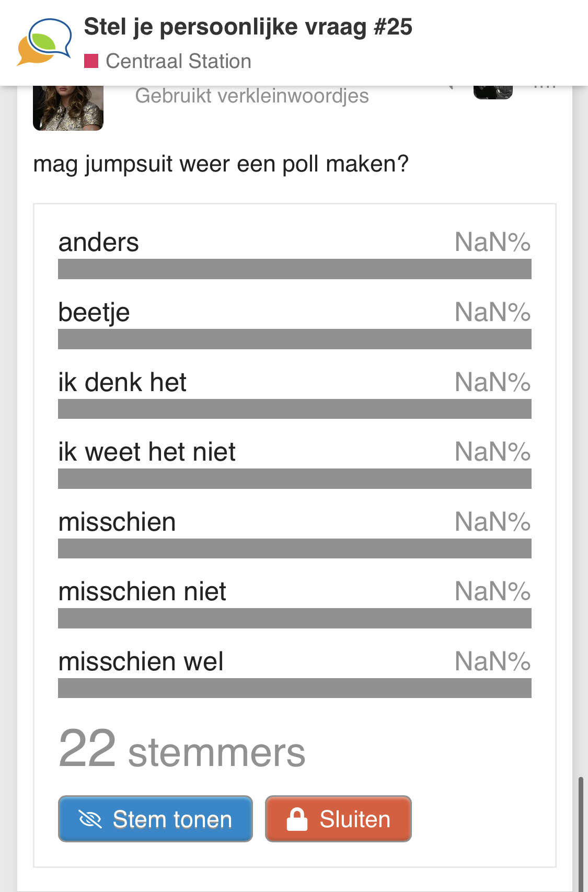This screenshot has height=892, width=588.
Task: Click the Sluiten button to close poll
Action: pos(338,819)
